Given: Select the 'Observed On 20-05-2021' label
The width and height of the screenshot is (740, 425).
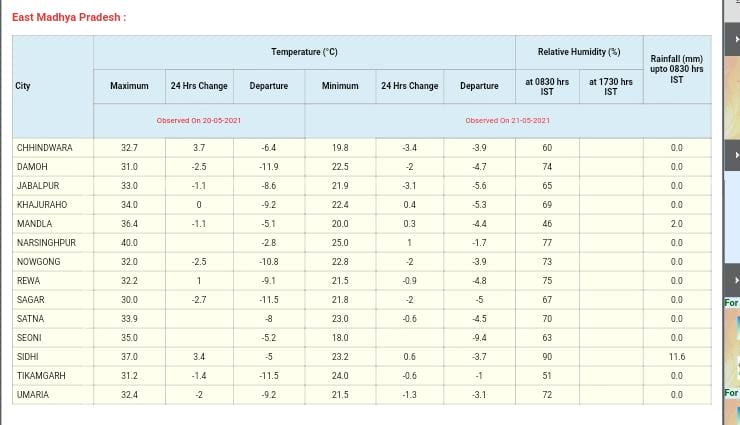Looking at the screenshot, I should click(x=199, y=120).
